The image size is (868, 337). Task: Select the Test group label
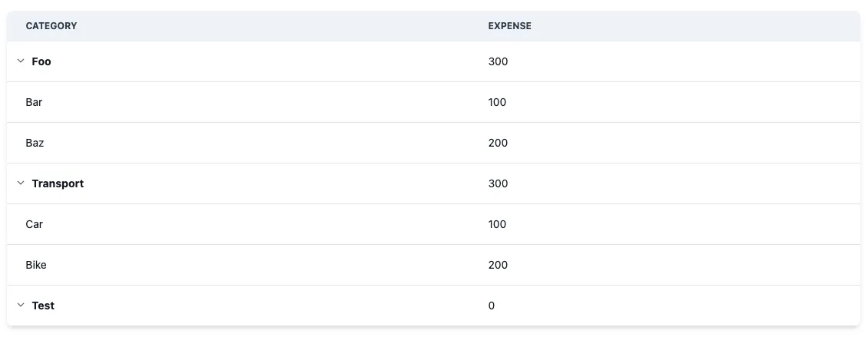pyautogui.click(x=43, y=306)
